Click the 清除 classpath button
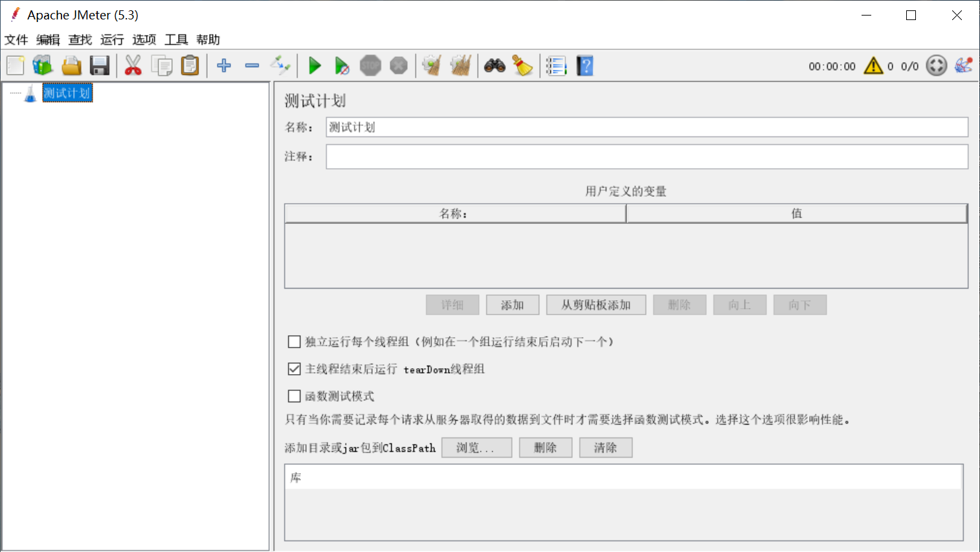Viewport: 980px width, 552px height. pyautogui.click(x=606, y=448)
